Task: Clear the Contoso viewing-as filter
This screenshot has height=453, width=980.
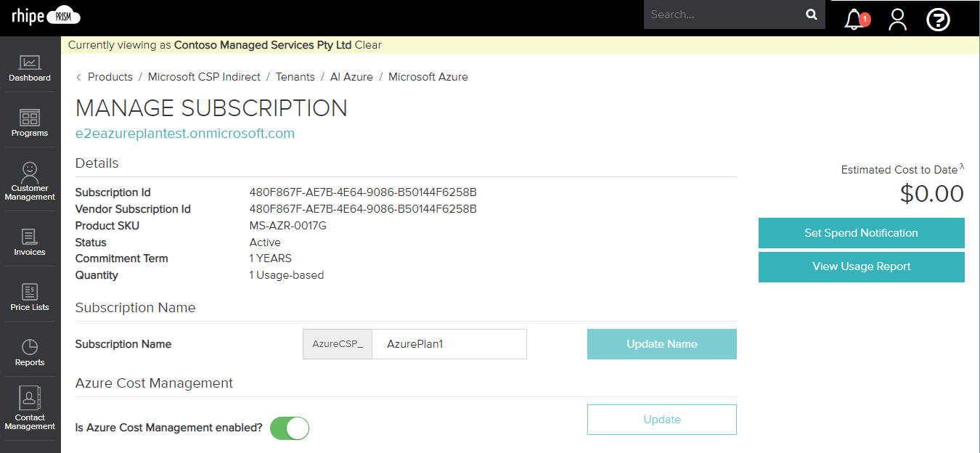Action: pos(368,45)
